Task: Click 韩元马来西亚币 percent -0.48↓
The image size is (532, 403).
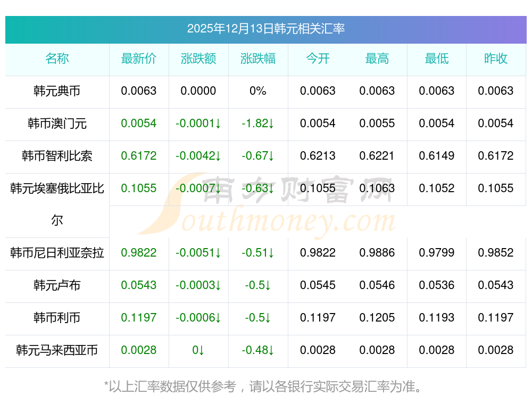Action: (x=258, y=350)
